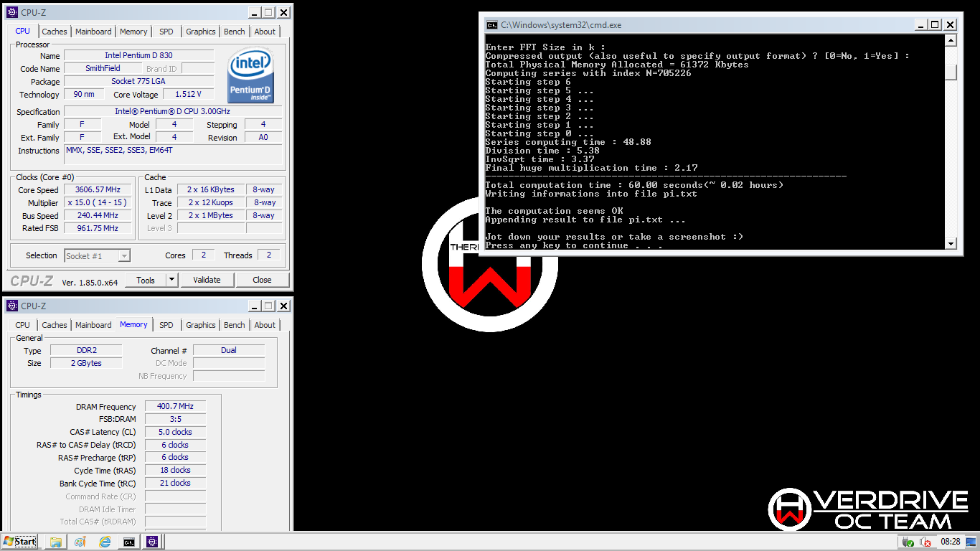The width and height of the screenshot is (980, 551).
Task: Click the Core Speed value 3606.57 MHz
Action: (98, 189)
